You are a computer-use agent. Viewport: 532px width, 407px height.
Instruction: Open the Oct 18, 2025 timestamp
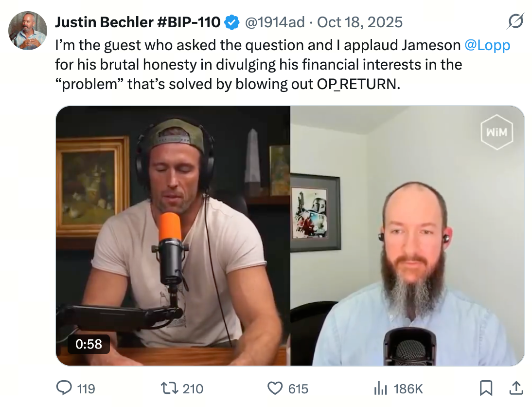pyautogui.click(x=360, y=22)
